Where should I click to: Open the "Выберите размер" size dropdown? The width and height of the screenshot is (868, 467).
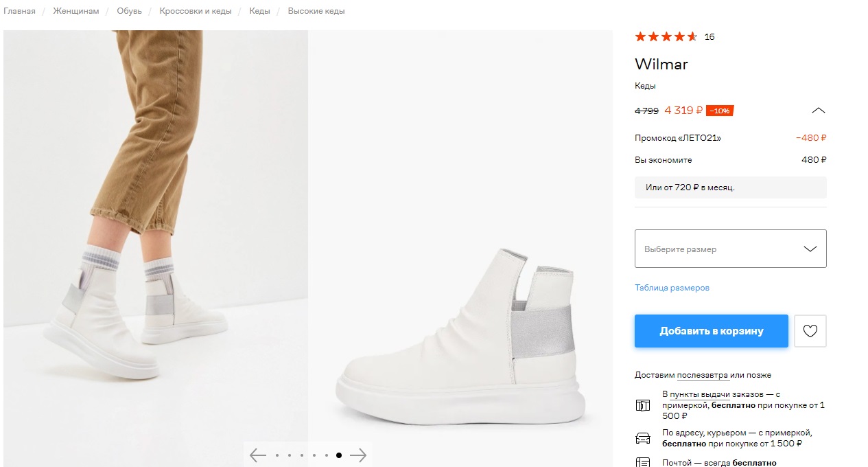tap(731, 249)
